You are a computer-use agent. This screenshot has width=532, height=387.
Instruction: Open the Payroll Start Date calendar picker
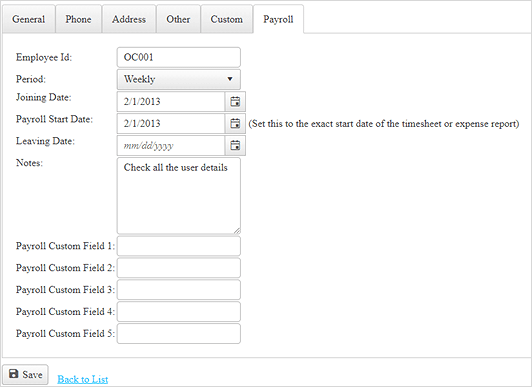pyautogui.click(x=235, y=123)
